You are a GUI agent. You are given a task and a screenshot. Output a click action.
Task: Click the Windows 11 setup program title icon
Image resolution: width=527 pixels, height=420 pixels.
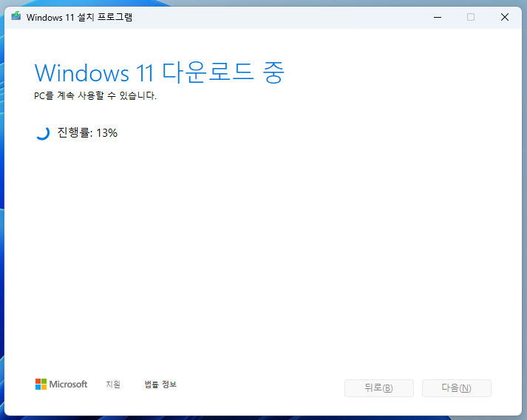(16, 16)
